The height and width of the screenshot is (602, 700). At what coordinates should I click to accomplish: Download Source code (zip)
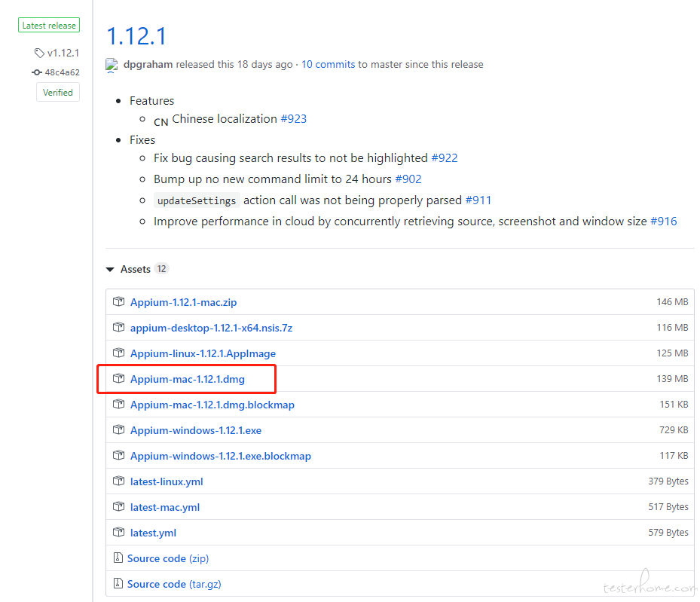pos(168,558)
